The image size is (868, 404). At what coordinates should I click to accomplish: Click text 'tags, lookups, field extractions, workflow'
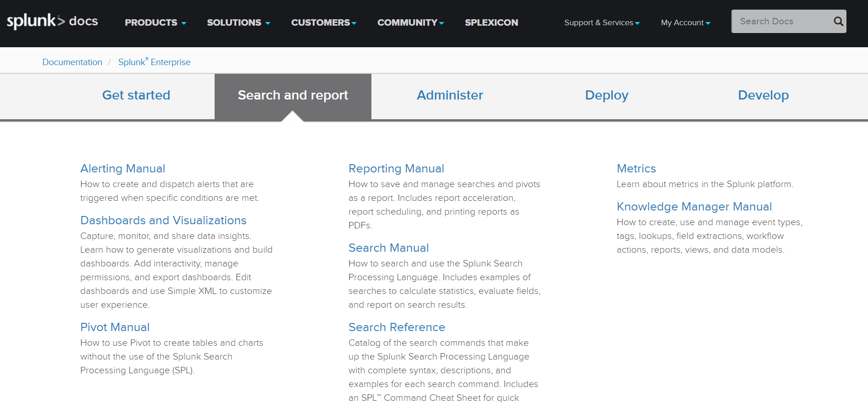[x=700, y=236]
